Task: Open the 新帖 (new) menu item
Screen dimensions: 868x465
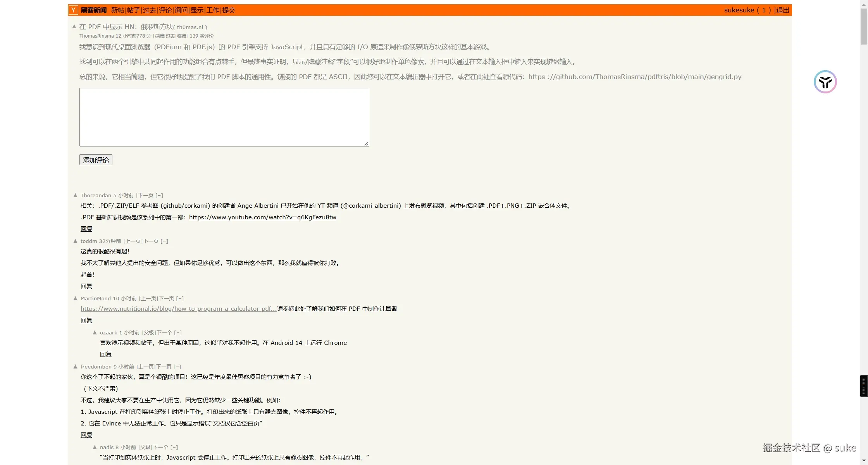Action: (x=117, y=10)
